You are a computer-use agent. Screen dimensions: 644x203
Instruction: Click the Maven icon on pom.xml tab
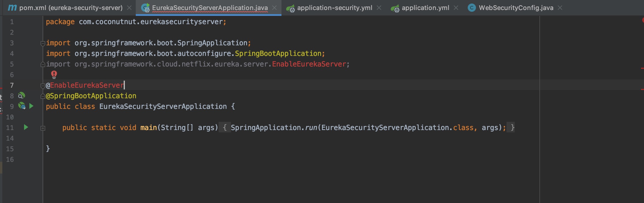(x=12, y=8)
